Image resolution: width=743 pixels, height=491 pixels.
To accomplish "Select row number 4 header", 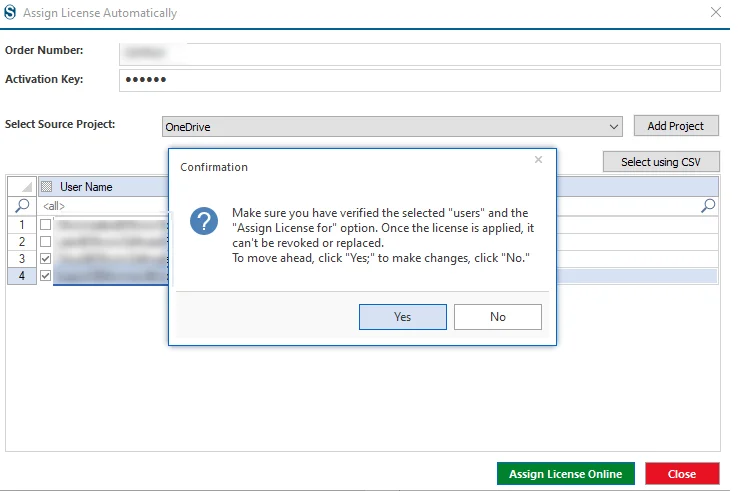I will [22, 275].
